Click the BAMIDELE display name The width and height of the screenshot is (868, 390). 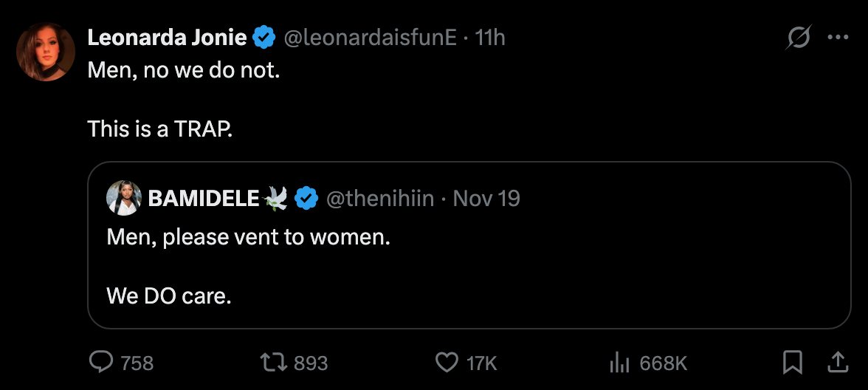[204, 199]
